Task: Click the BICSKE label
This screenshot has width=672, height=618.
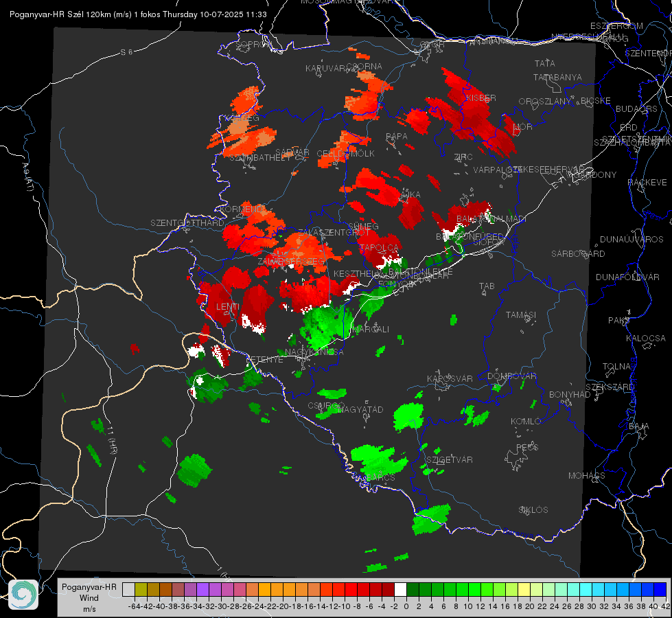Action: pyautogui.click(x=596, y=101)
